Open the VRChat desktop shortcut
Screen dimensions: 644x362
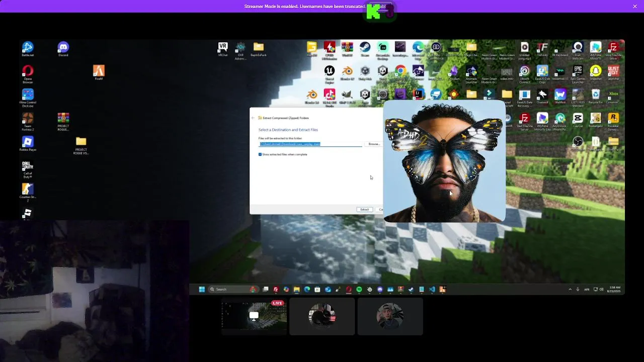click(222, 49)
